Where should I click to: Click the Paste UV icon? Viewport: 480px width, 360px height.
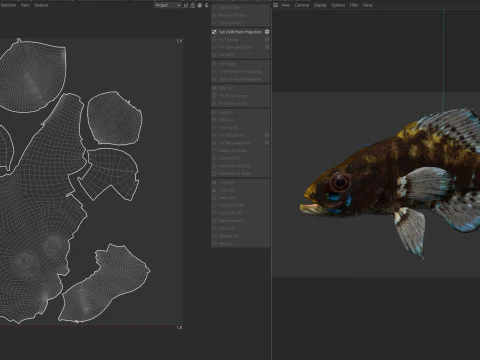[x=214, y=190]
